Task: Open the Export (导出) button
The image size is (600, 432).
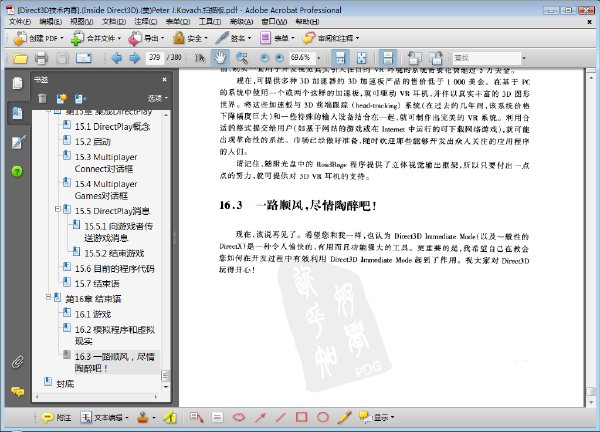Action: [146, 38]
